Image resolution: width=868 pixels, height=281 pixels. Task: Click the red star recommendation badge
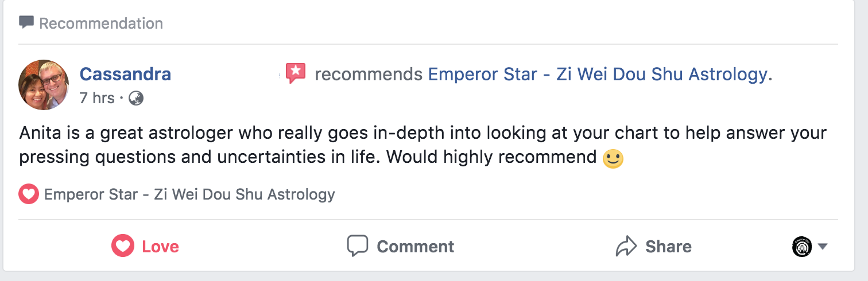295,73
